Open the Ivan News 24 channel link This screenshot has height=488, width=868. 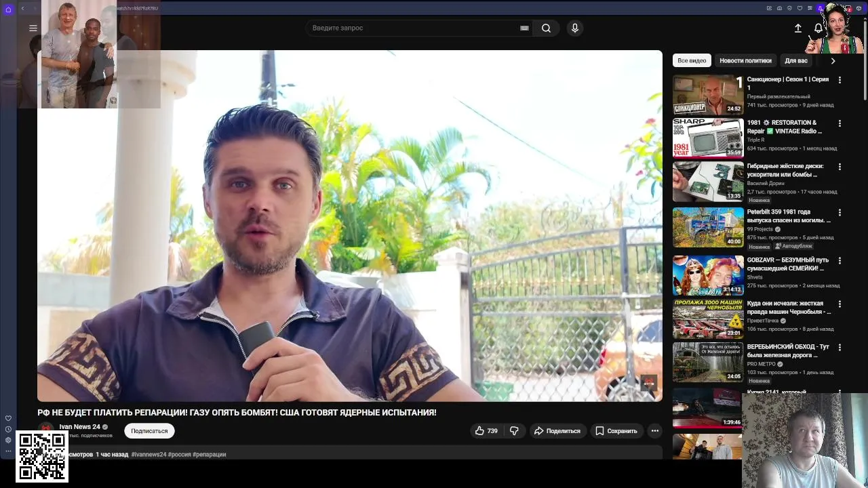(79, 427)
